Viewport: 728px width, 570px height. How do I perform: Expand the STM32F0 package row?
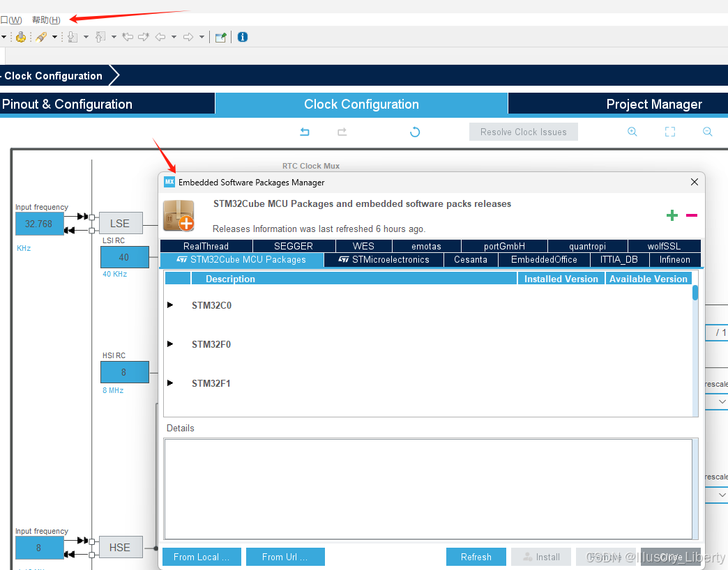170,344
